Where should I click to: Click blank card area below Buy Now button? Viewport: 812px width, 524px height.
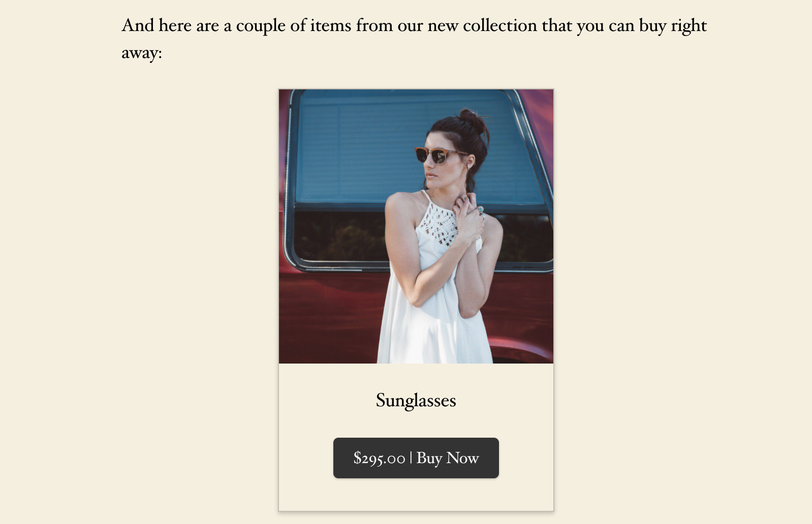tap(416, 494)
